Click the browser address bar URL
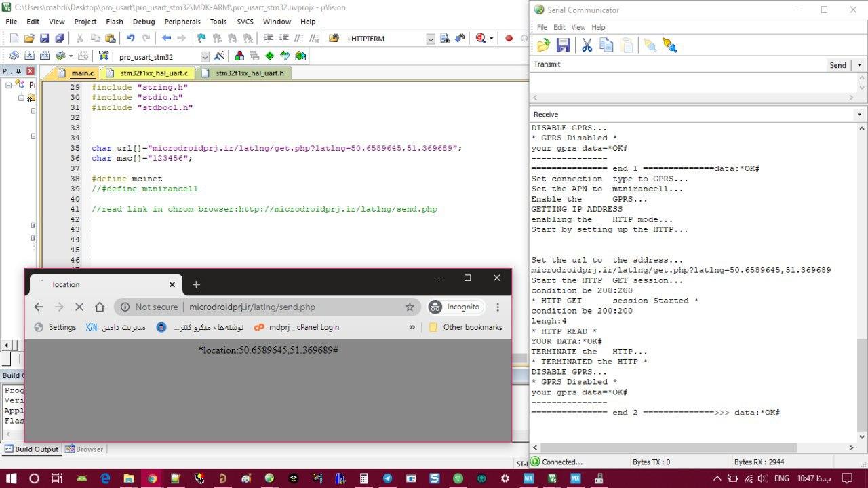The width and height of the screenshot is (868, 488). [252, 307]
